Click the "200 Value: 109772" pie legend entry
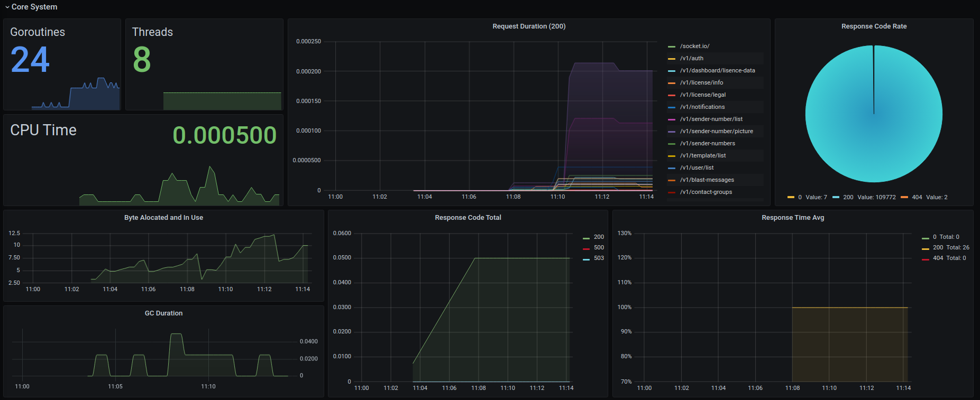The height and width of the screenshot is (400, 980). click(x=864, y=198)
